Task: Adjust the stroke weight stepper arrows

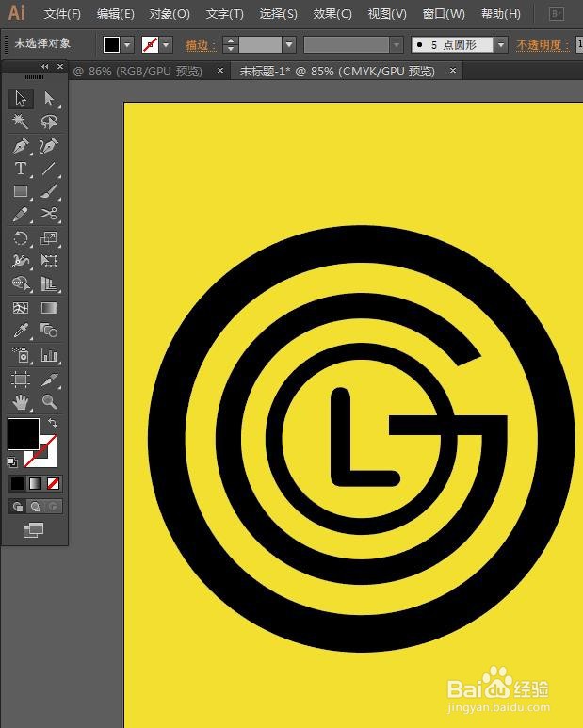Action: 231,44
